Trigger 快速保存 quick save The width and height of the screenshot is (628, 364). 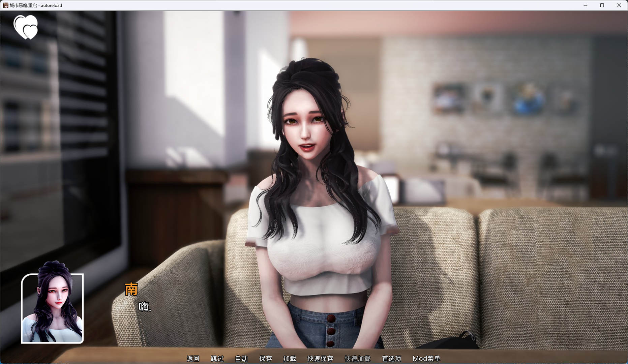(x=320, y=359)
